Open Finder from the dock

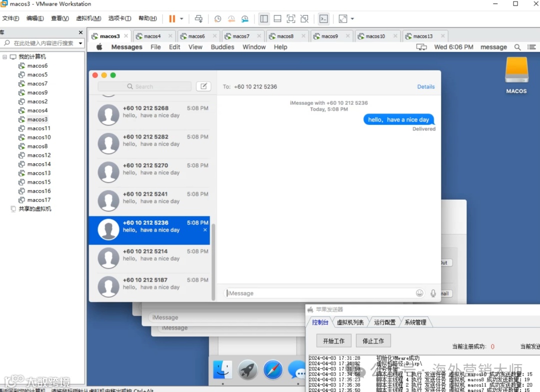pos(222,370)
